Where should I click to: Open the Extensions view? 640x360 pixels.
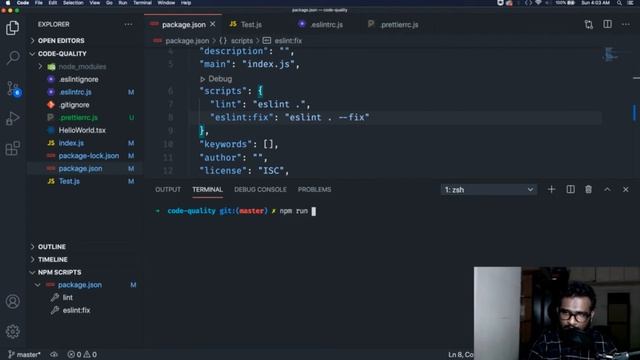pyautogui.click(x=13, y=148)
